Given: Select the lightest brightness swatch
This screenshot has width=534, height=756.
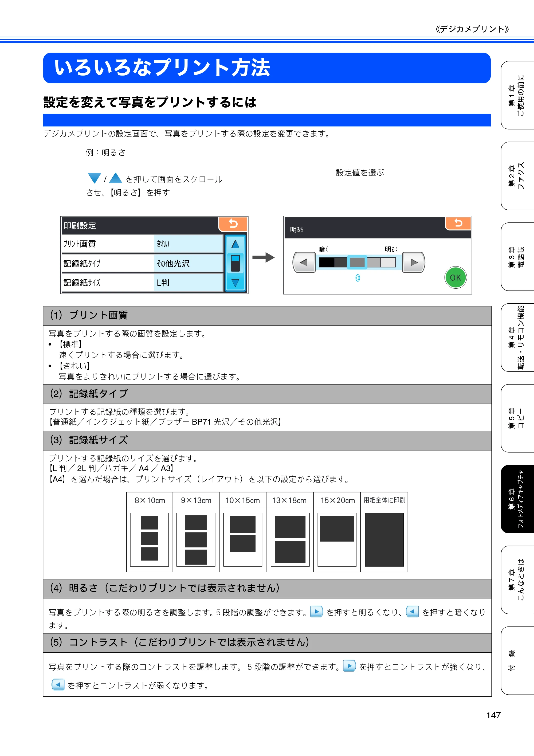Looking at the screenshot, I should pyautogui.click(x=388, y=262).
